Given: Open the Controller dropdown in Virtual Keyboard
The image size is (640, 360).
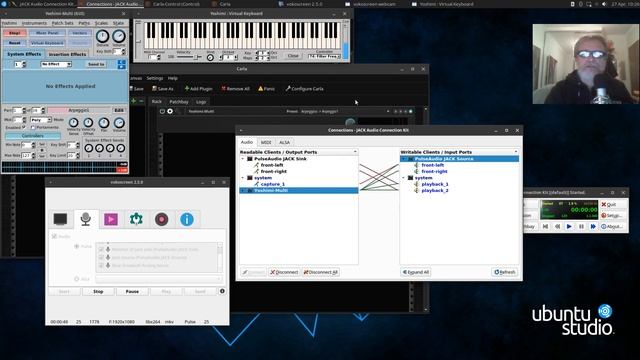Looking at the screenshot, I should pyautogui.click(x=324, y=56).
